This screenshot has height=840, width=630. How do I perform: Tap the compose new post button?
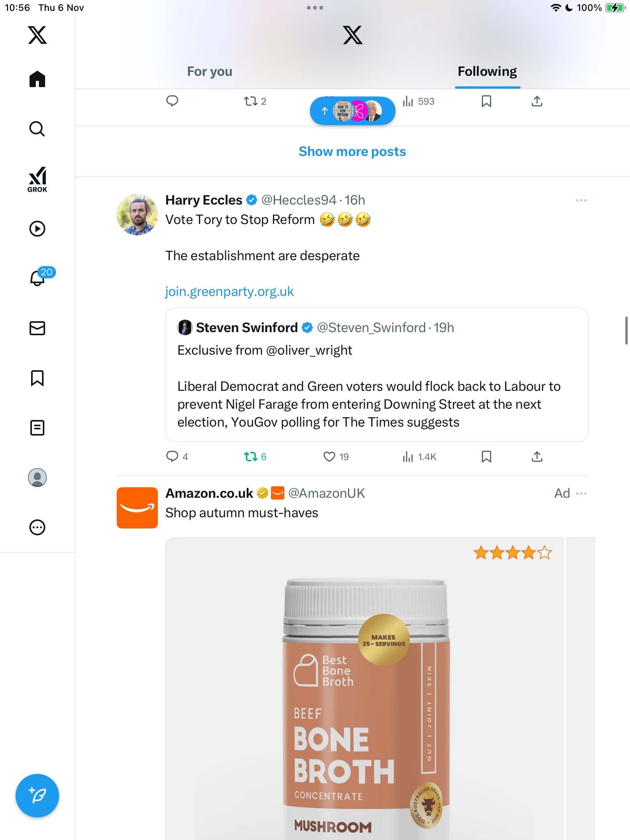(37, 796)
